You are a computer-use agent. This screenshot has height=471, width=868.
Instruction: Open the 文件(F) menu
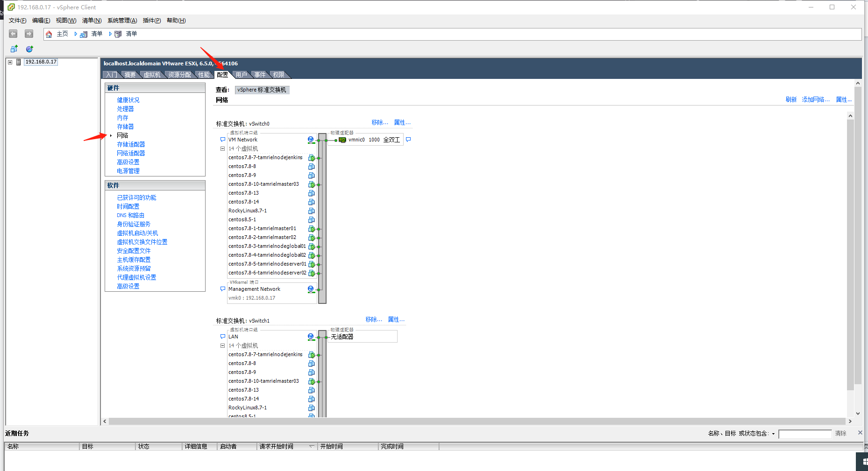(x=18, y=21)
